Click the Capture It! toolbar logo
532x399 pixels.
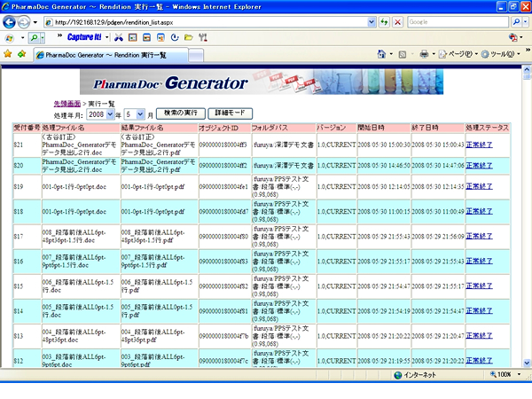(x=84, y=37)
